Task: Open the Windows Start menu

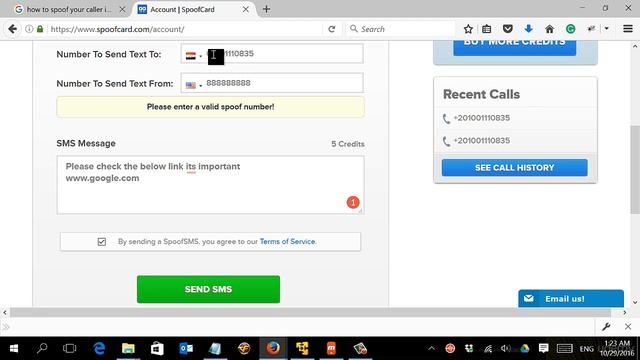Action: tap(13, 349)
